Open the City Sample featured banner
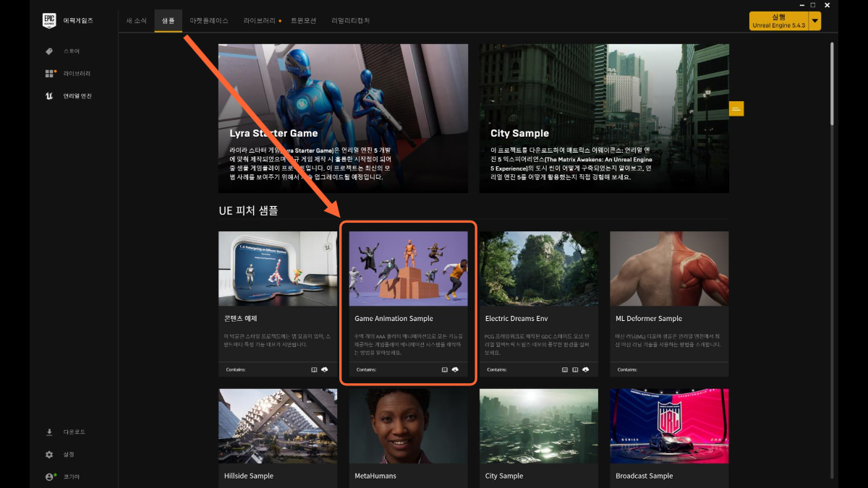The image size is (868, 488). tap(604, 119)
